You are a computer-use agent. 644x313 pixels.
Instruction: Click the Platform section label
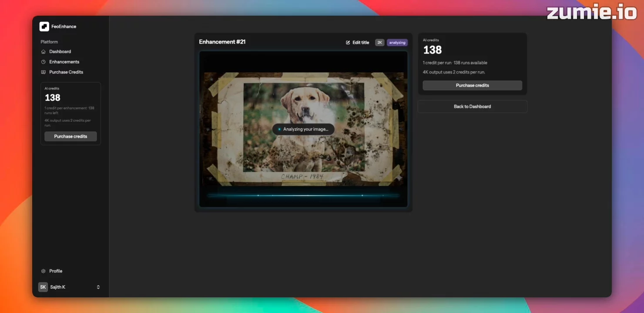coord(49,42)
